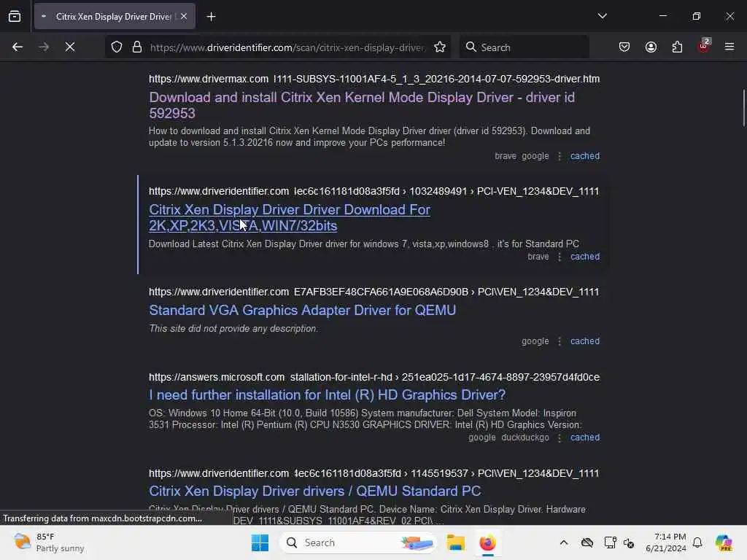Open cached link for drivermax result

tap(585, 156)
